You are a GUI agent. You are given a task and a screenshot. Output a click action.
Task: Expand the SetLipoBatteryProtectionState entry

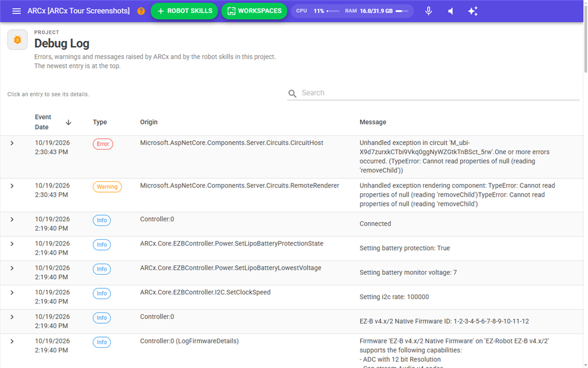[12, 244]
